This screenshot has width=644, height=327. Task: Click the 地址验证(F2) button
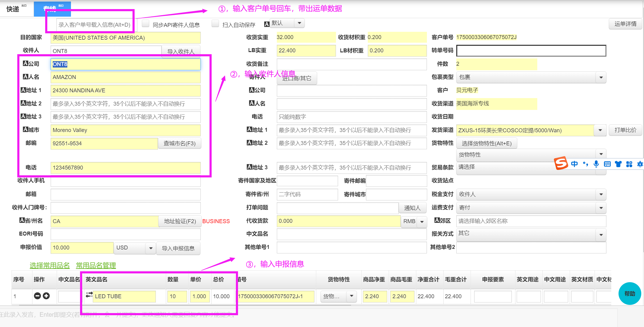(180, 221)
